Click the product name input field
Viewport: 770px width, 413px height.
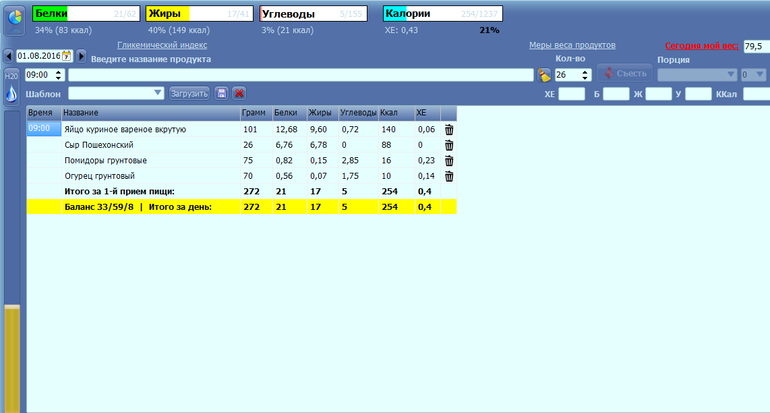tap(300, 75)
